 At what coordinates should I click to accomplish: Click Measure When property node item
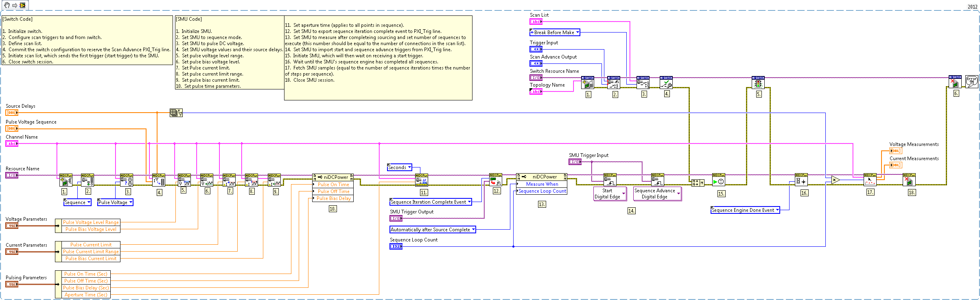[542, 184]
